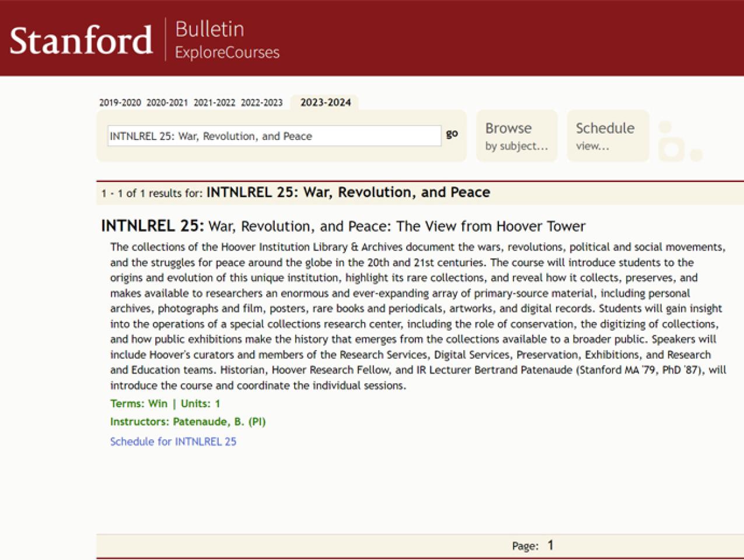Image resolution: width=744 pixels, height=560 pixels.
Task: Click the Terms: Win text
Action: point(139,404)
